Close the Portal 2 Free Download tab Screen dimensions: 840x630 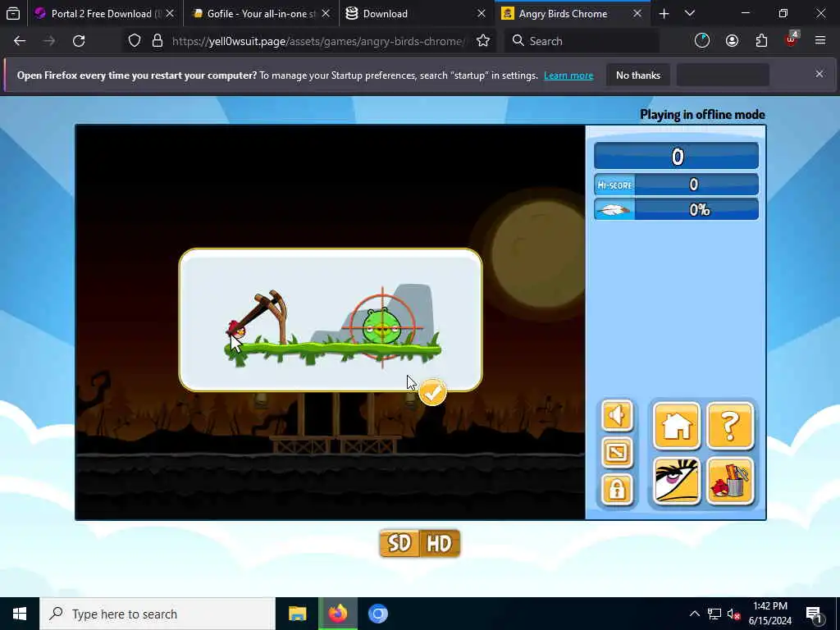[x=170, y=13]
